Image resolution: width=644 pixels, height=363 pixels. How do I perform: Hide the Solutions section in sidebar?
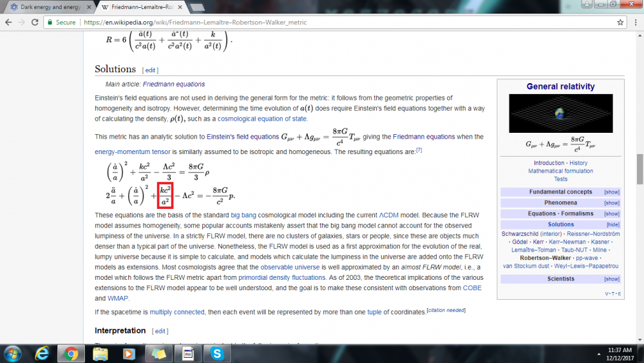(611, 225)
